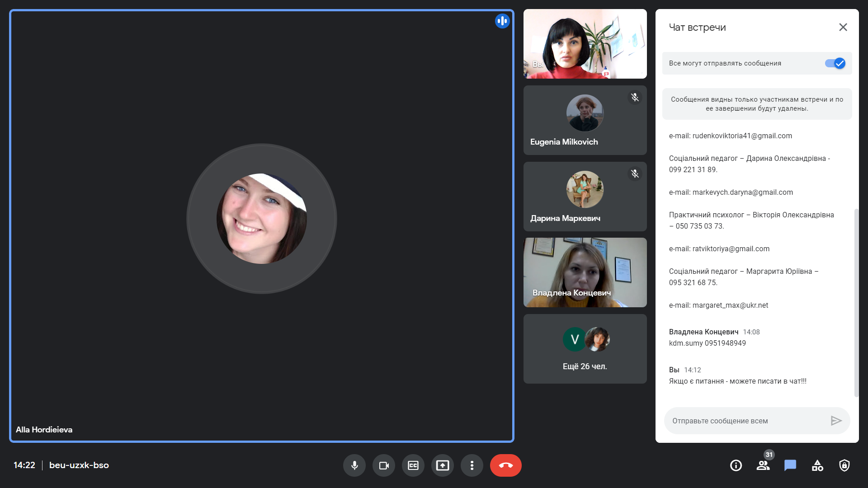Click email ratviktoriya@gmail.com
Screen dimensions: 868x488
click(731, 249)
